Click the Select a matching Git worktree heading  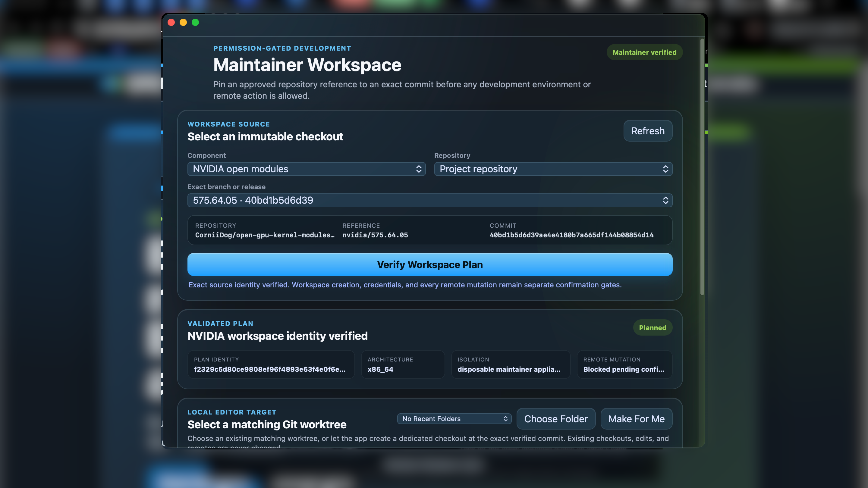267,425
